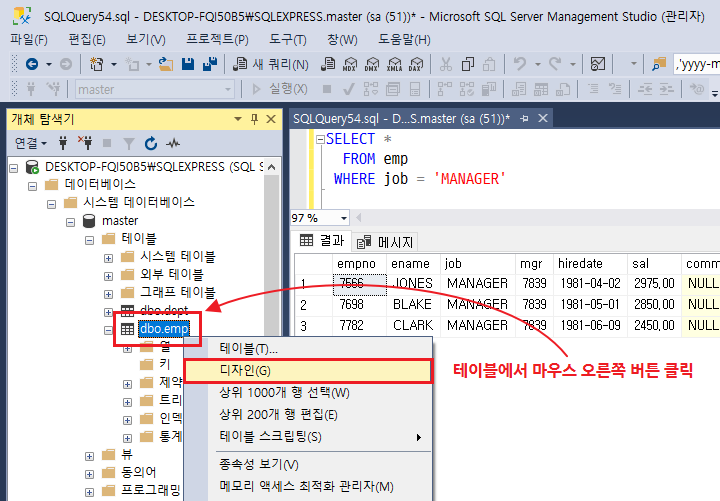Screen dimensions: 720x501
Task: Collapse the DESKTOP-FQI50B5 server node
Action: [14, 168]
